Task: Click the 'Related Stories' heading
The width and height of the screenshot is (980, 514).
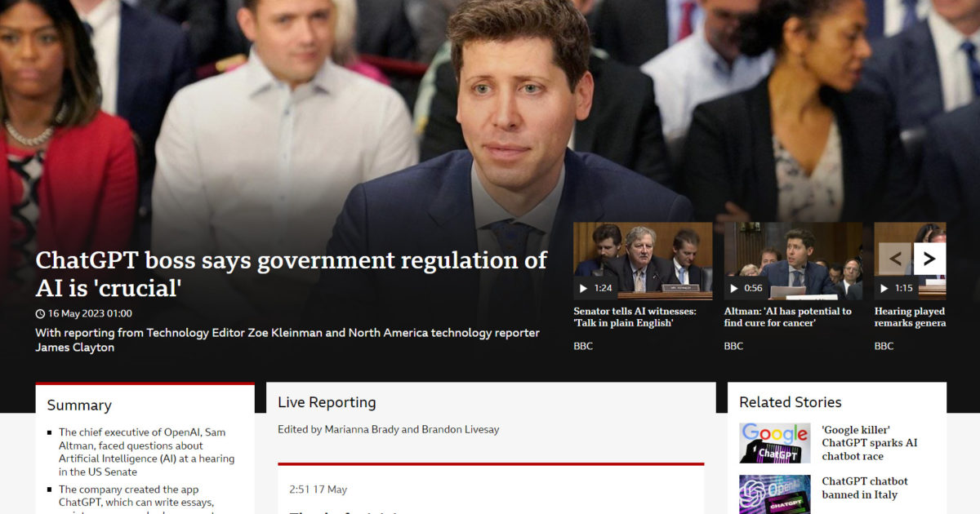Action: click(790, 402)
